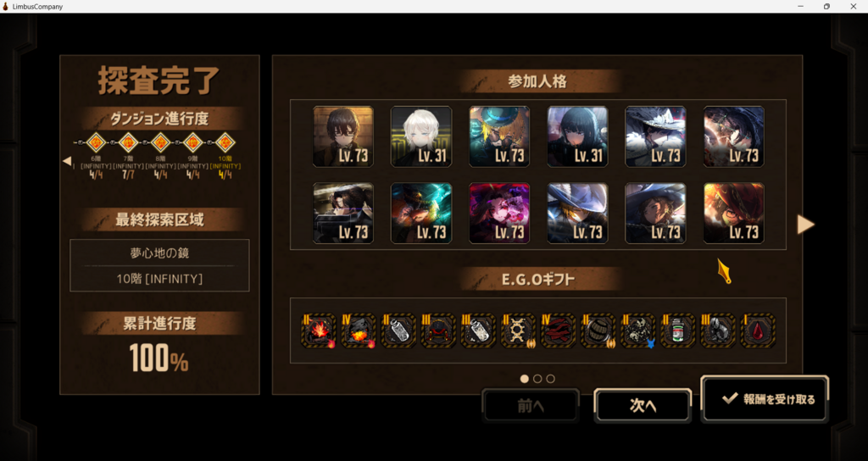Select the skull pile E.G.O gift
Screen dimensions: 868x461
pos(638,331)
